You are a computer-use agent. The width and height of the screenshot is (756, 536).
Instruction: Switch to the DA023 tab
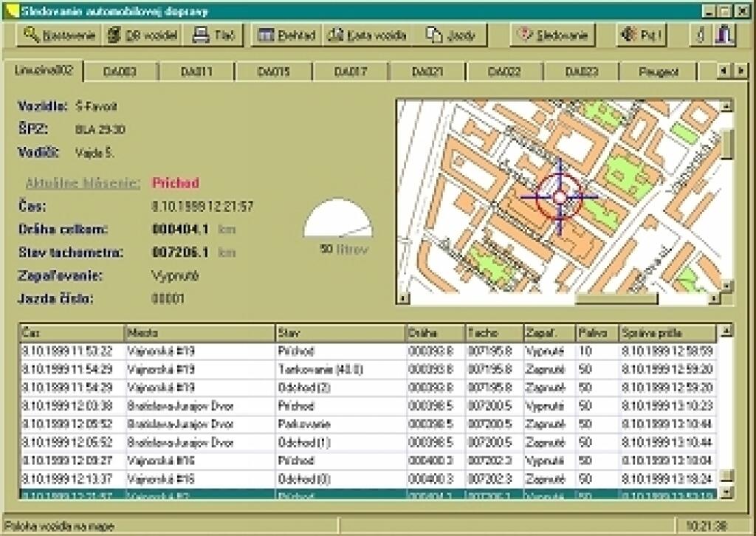coord(582,72)
